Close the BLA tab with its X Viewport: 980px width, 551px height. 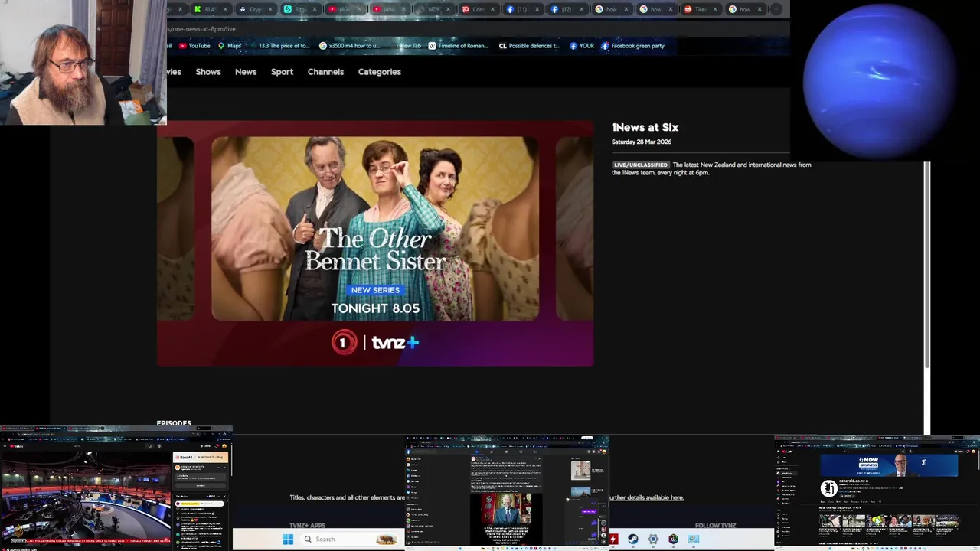click(x=225, y=9)
